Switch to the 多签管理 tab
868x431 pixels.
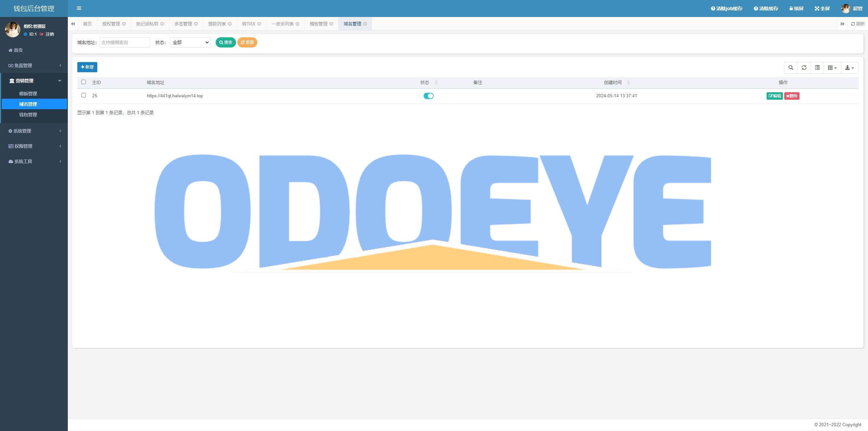coord(183,24)
